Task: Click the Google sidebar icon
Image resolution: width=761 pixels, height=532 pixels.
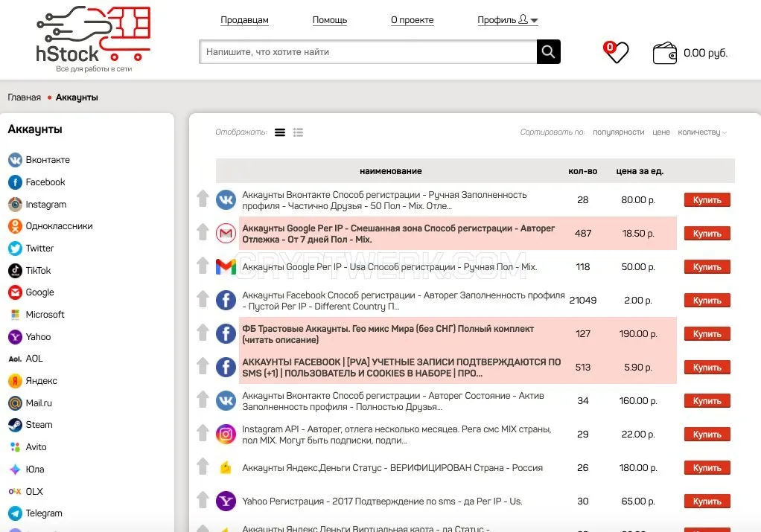Action: tap(15, 292)
